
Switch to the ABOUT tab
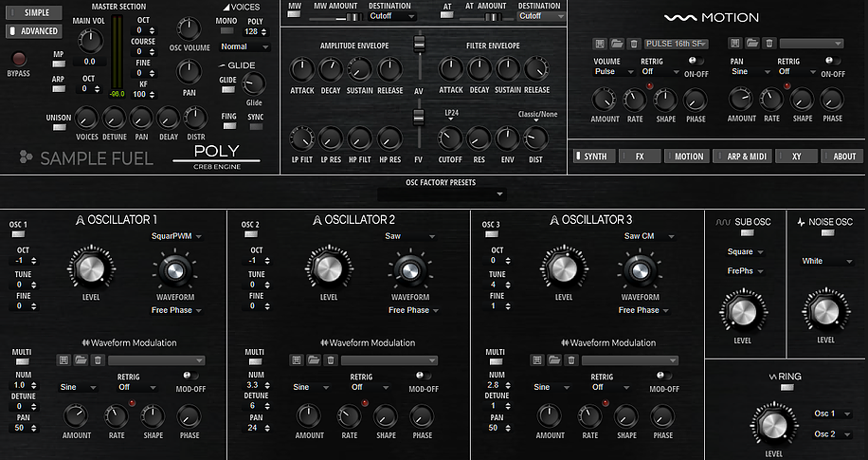point(842,156)
